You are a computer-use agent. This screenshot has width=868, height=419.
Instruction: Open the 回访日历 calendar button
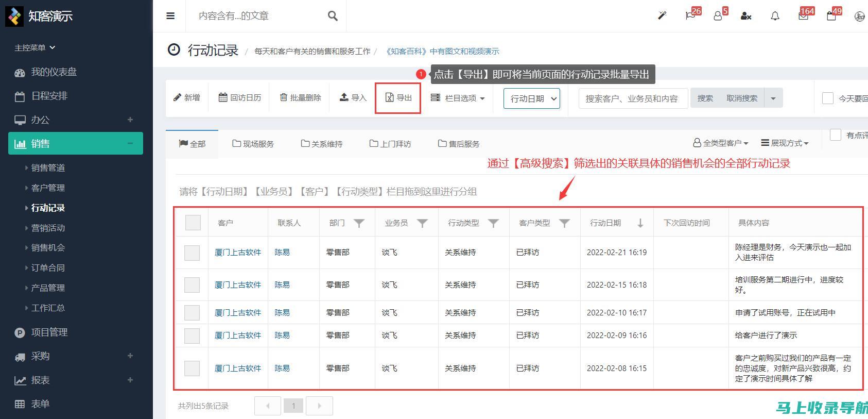click(x=239, y=97)
